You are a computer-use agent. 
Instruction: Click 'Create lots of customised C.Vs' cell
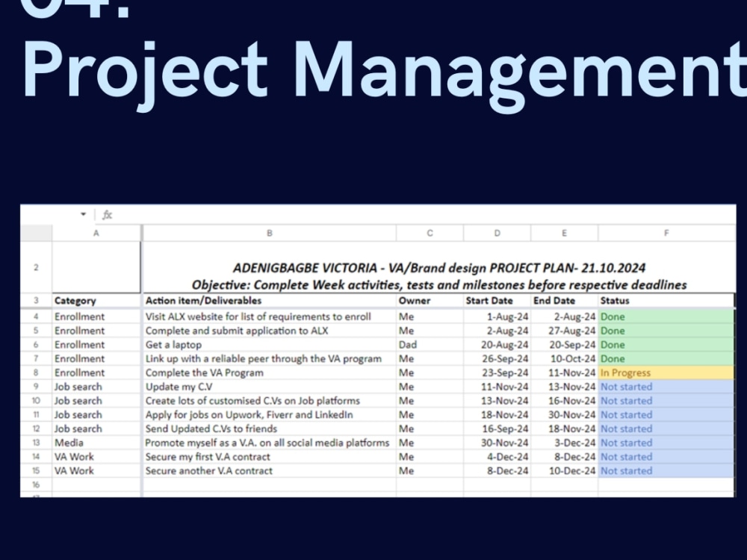[269, 401]
